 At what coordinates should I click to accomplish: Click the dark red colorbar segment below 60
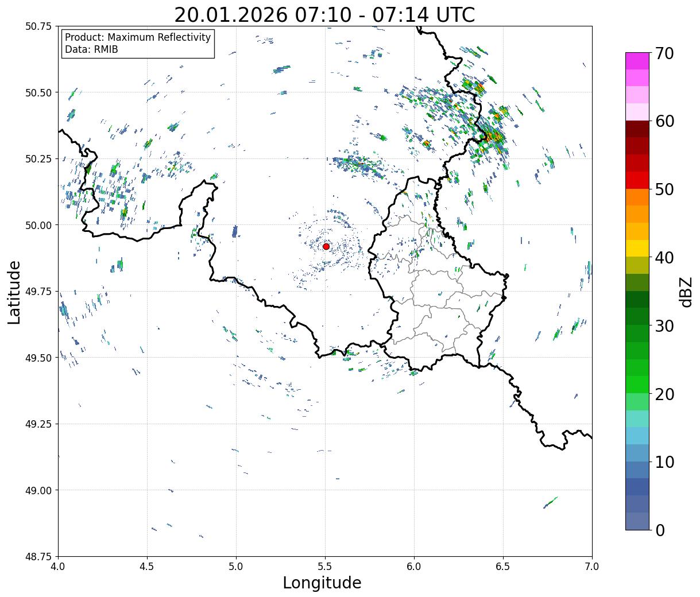coord(637,129)
